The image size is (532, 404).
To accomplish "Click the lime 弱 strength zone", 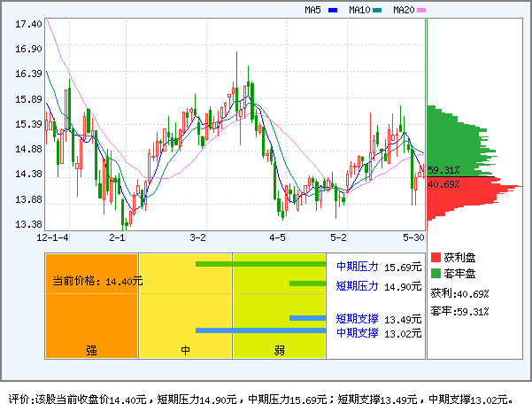I will (279, 307).
